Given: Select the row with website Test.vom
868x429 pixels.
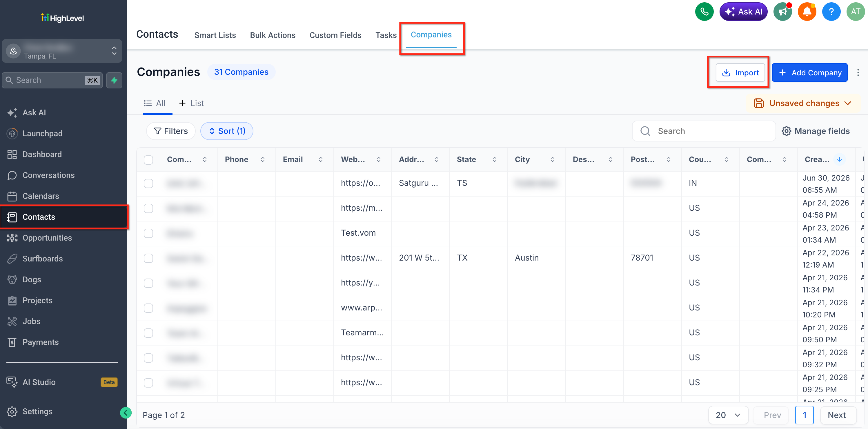Looking at the screenshot, I should point(148,233).
